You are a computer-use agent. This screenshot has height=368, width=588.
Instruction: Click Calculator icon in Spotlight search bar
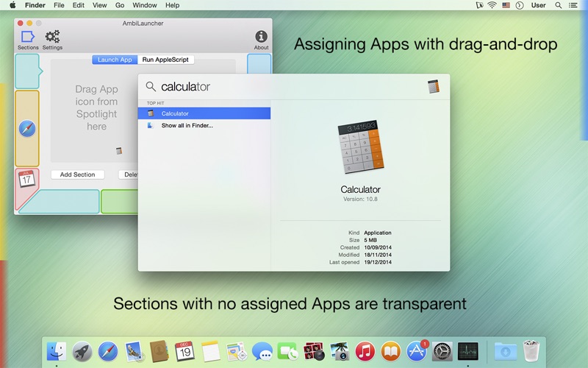coord(433,87)
